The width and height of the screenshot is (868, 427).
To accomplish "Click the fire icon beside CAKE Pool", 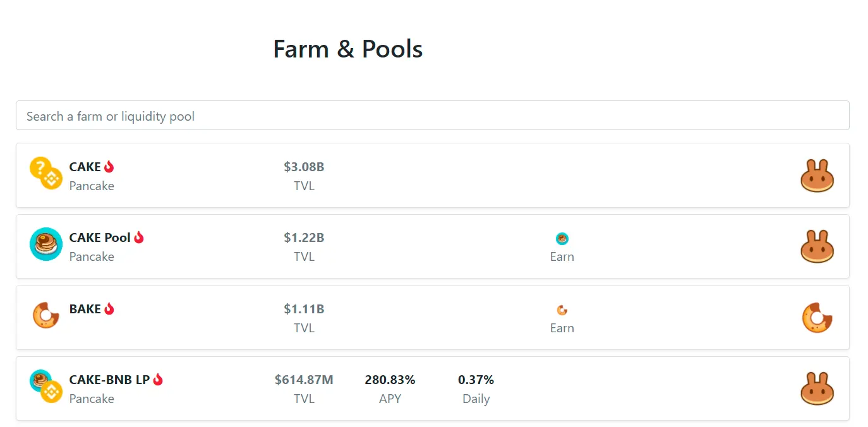I will pyautogui.click(x=139, y=238).
